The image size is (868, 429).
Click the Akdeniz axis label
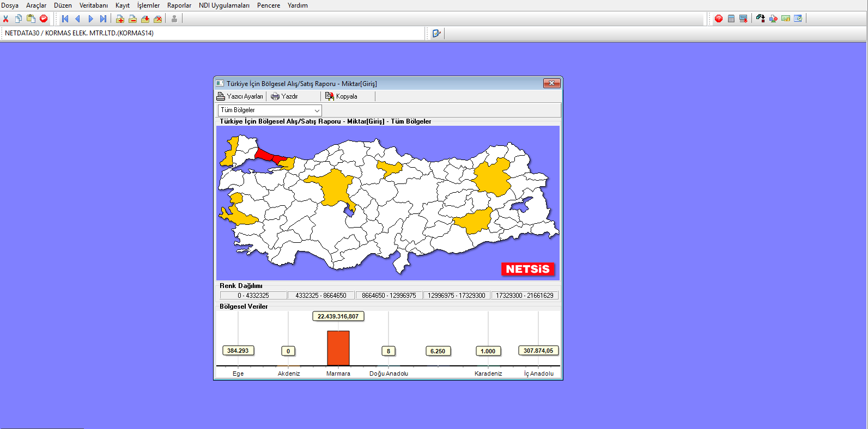pyautogui.click(x=289, y=373)
